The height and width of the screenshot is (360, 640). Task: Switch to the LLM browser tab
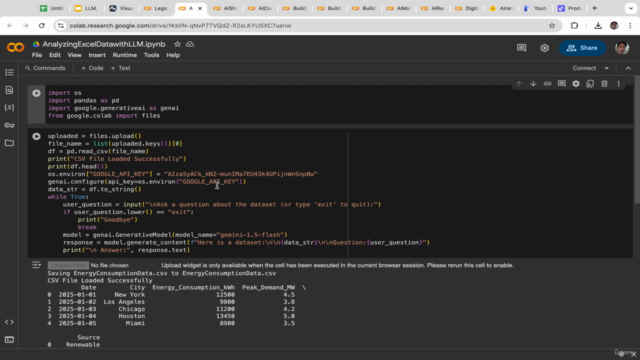(87, 8)
